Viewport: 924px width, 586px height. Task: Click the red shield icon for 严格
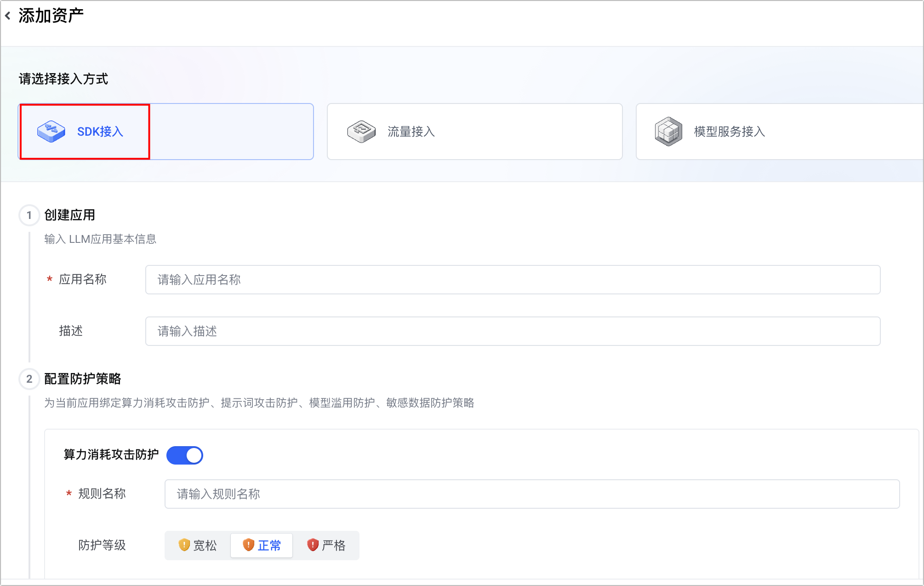point(313,545)
